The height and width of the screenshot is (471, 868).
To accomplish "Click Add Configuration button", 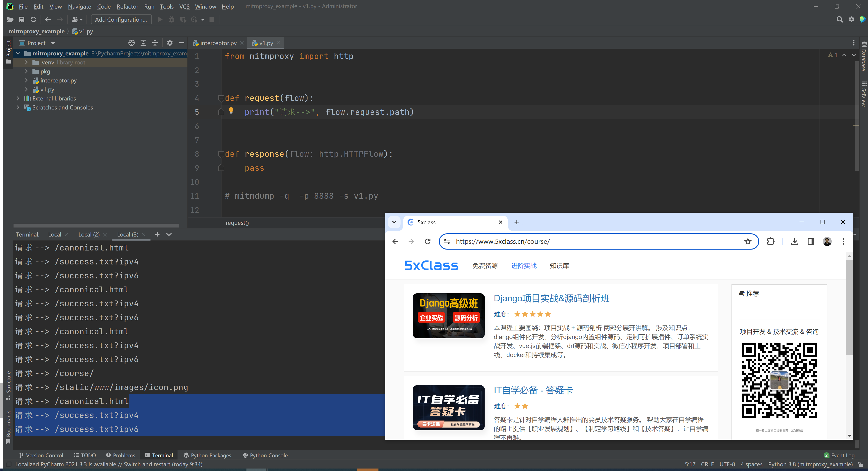I will pos(121,20).
